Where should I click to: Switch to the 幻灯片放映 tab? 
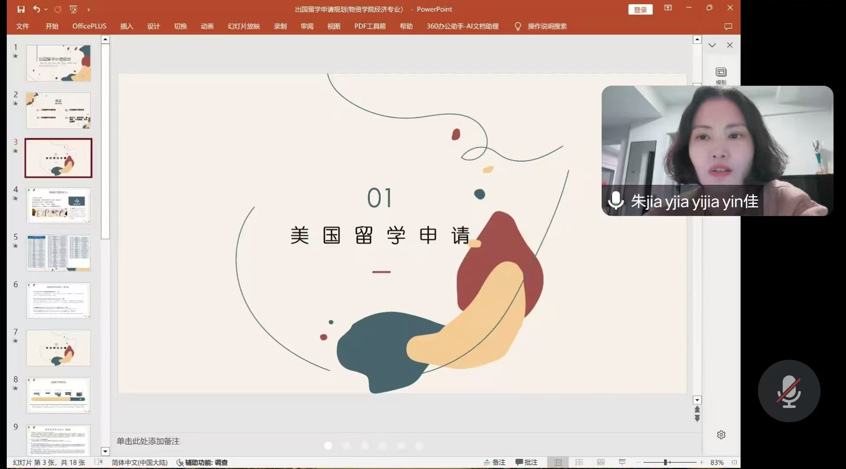(x=243, y=27)
